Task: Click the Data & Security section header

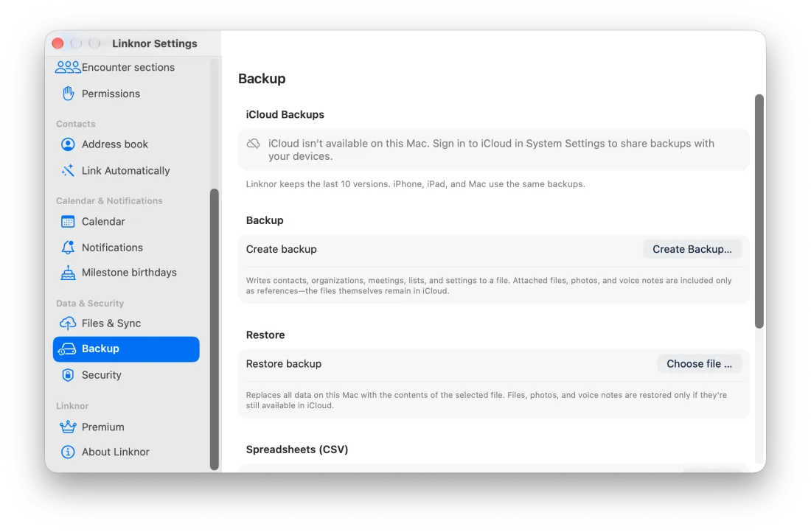Action: pyautogui.click(x=90, y=304)
